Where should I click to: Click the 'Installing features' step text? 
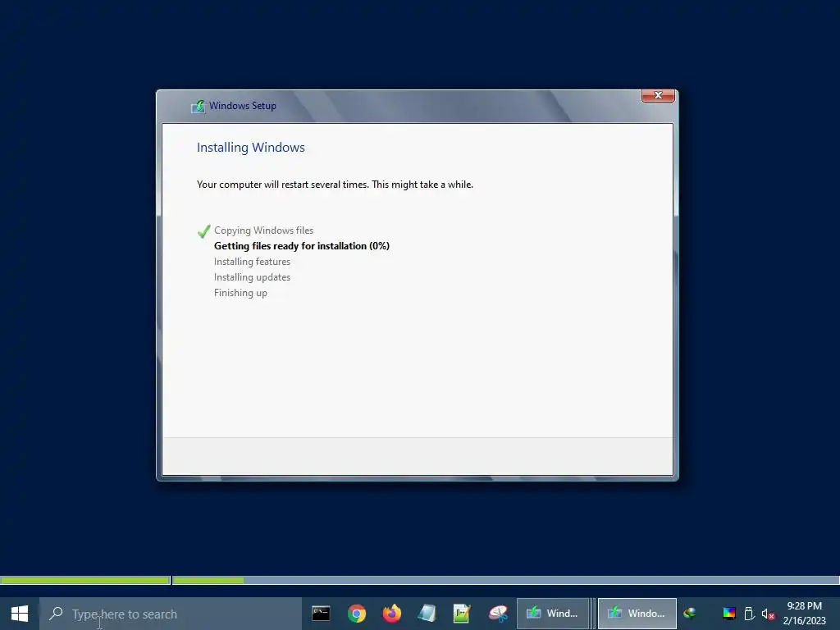252,262
